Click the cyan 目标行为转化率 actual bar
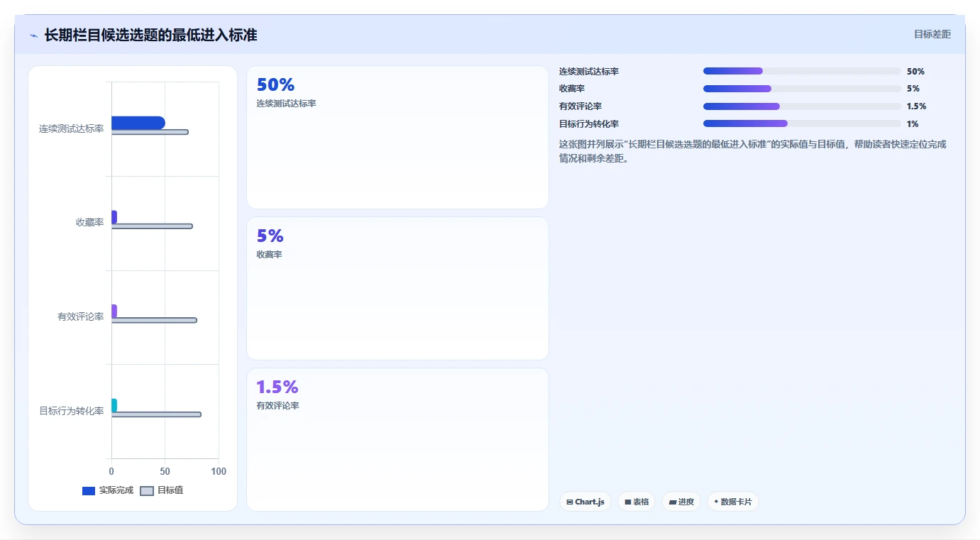This screenshot has height=540, width=980. [114, 405]
